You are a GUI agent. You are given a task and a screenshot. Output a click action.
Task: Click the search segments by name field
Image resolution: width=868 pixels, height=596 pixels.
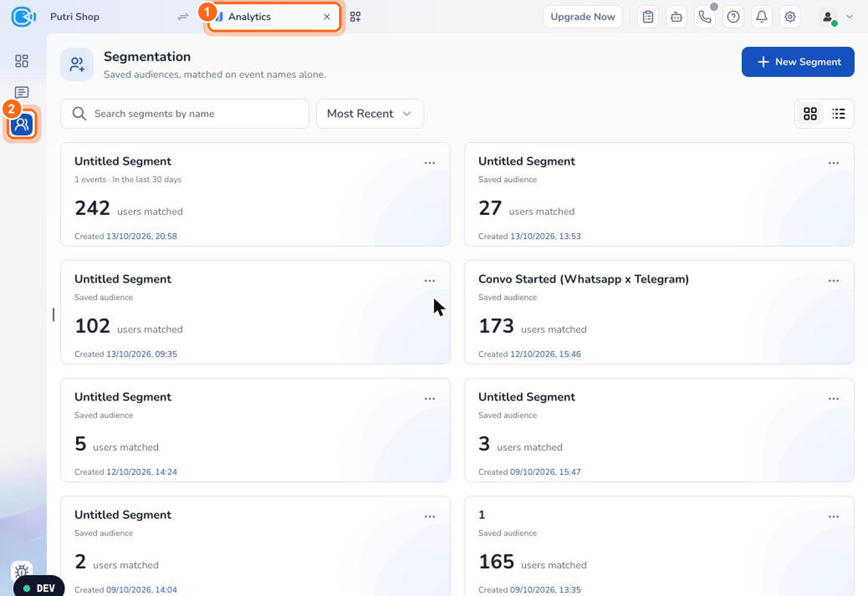click(185, 114)
